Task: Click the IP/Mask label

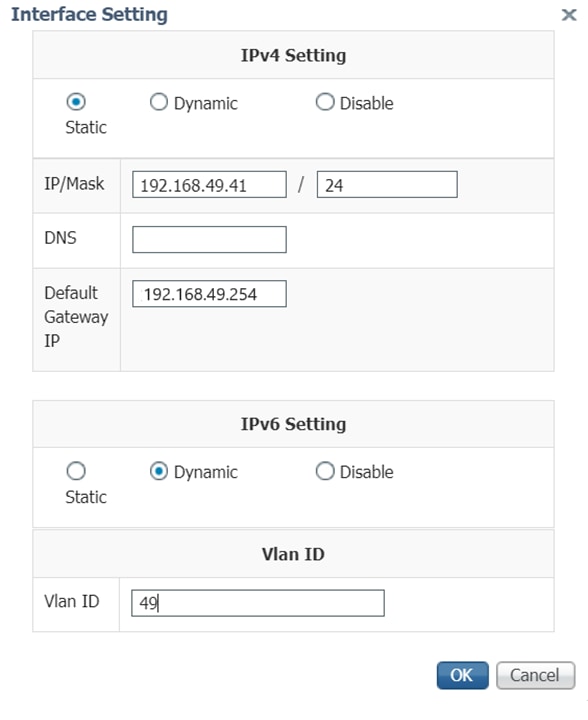Action: tap(74, 184)
